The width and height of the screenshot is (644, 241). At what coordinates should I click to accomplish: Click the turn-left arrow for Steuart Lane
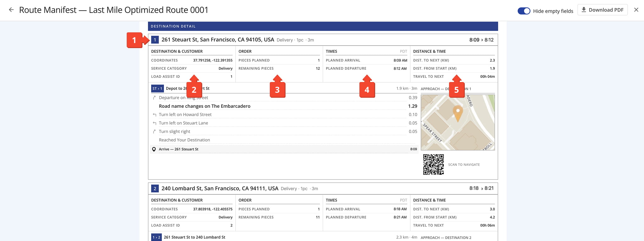(x=154, y=123)
